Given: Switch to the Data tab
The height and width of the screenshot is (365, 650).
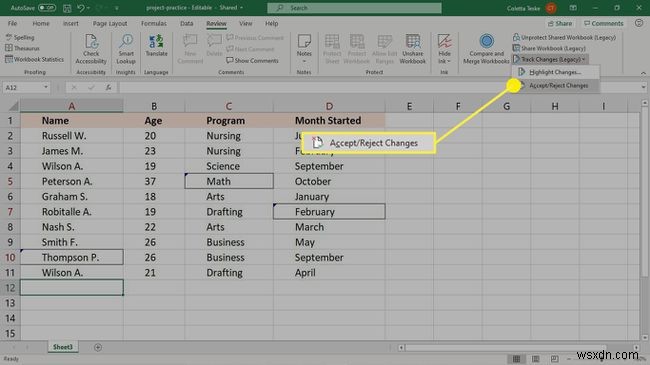Looking at the screenshot, I should (x=187, y=23).
